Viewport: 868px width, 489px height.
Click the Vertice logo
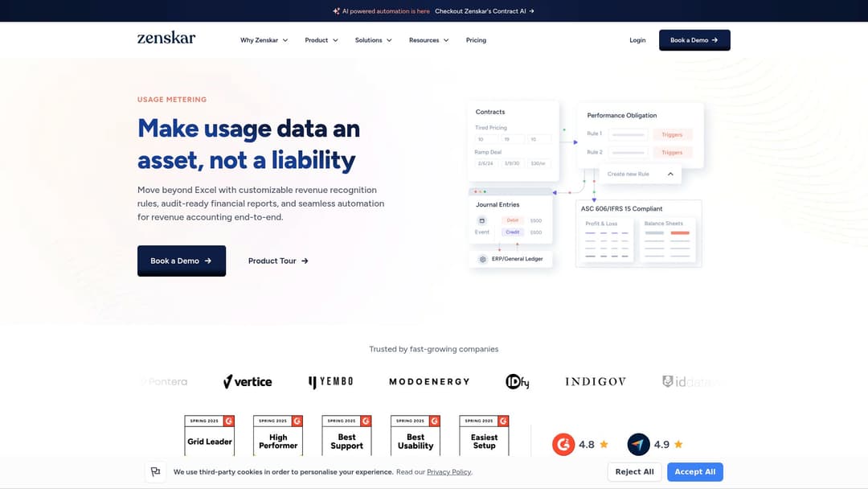click(248, 381)
